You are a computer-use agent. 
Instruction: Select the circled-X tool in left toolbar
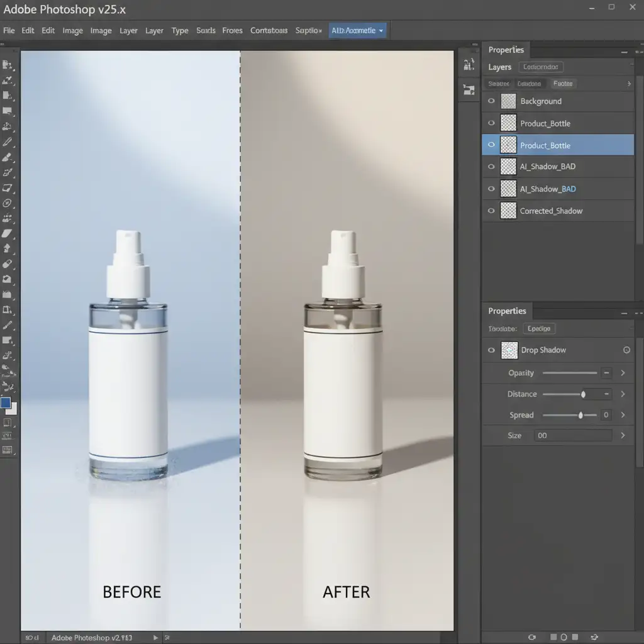pos(8,203)
